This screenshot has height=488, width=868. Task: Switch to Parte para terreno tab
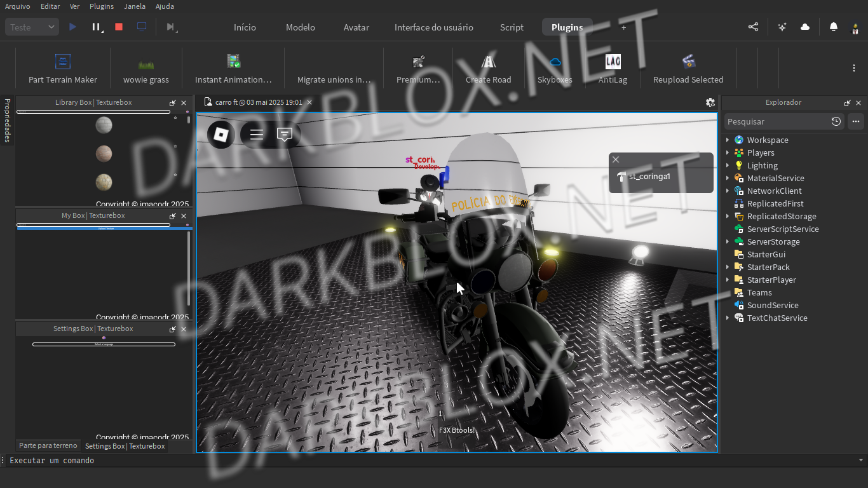pos(48,445)
